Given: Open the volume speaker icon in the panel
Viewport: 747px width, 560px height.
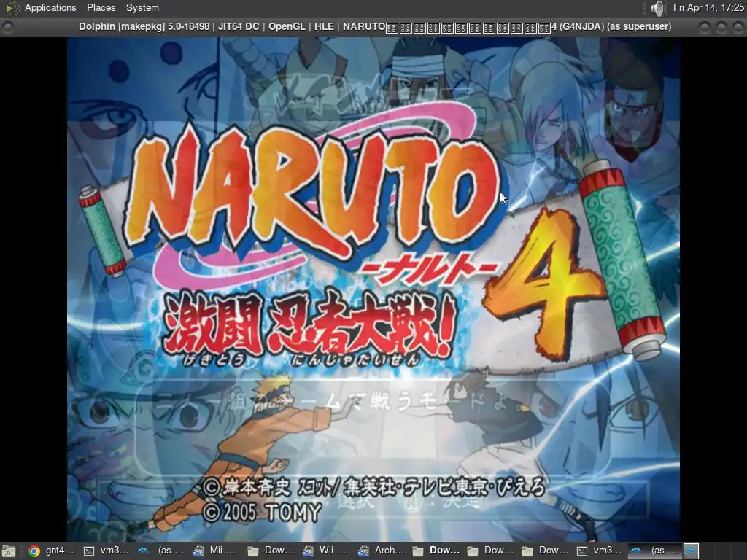Looking at the screenshot, I should 657,8.
